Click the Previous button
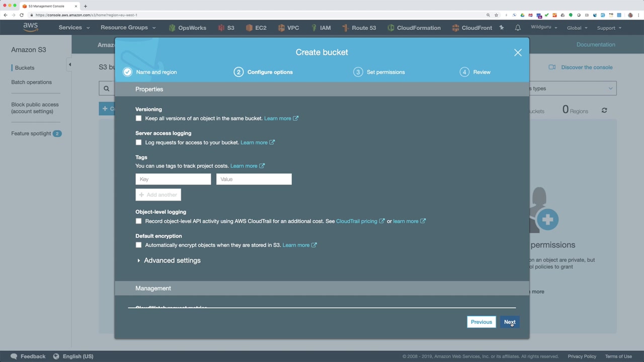Image resolution: width=644 pixels, height=362 pixels. click(x=481, y=322)
